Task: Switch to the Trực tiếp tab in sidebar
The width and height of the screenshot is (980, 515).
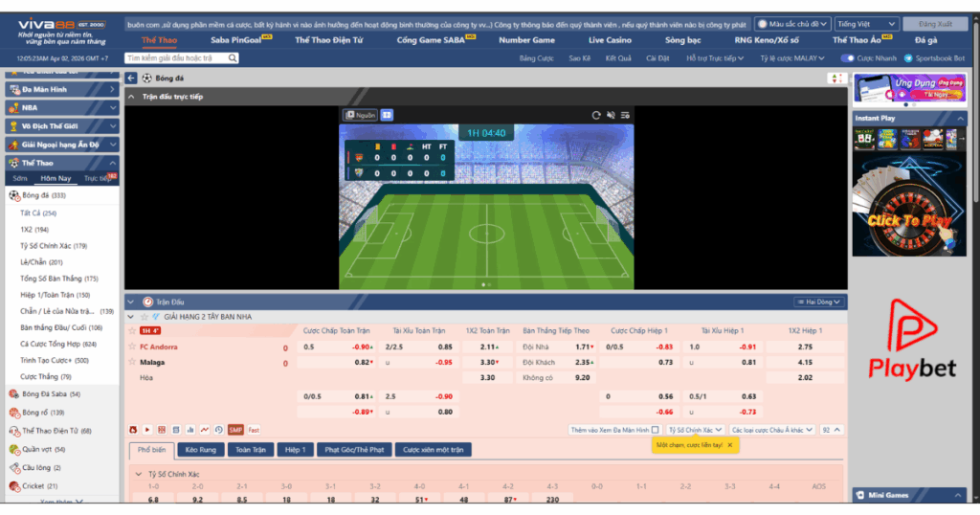Action: pos(98,179)
